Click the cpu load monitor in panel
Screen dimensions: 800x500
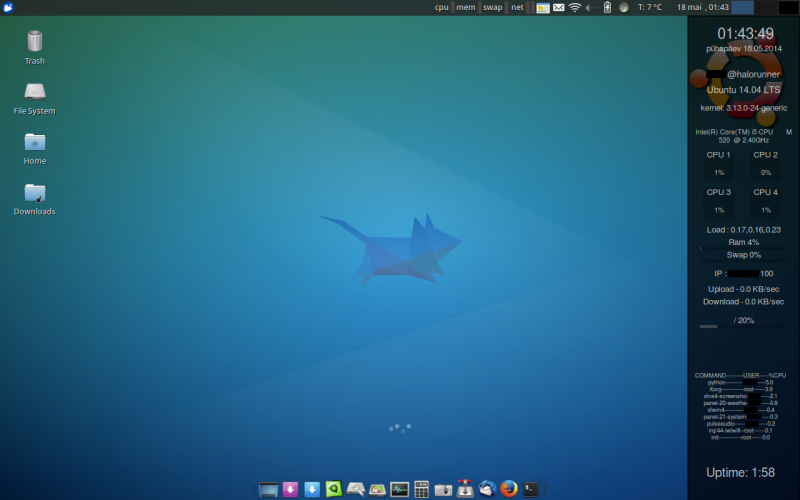tap(442, 7)
